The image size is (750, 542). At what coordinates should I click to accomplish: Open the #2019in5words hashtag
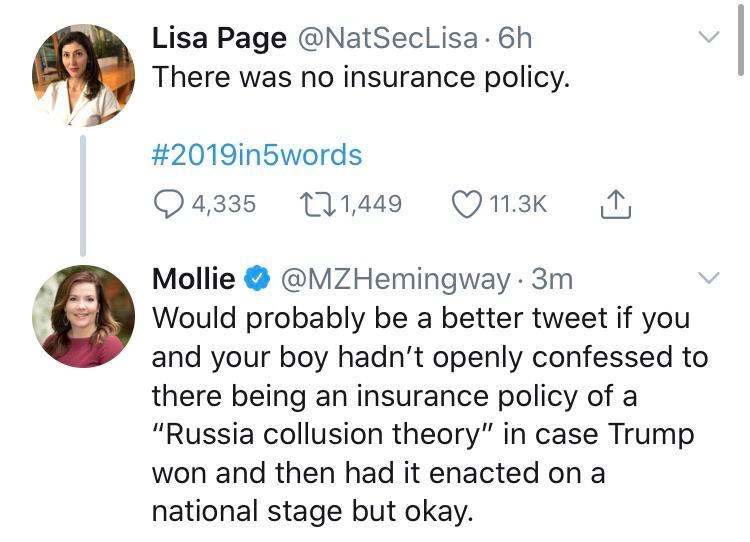click(x=256, y=155)
